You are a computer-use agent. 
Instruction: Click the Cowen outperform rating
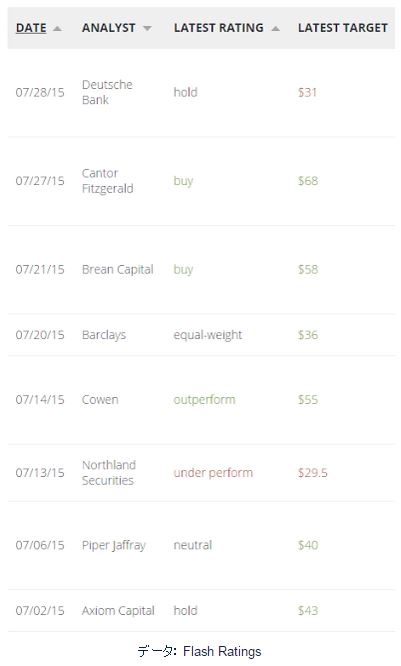[x=204, y=400]
